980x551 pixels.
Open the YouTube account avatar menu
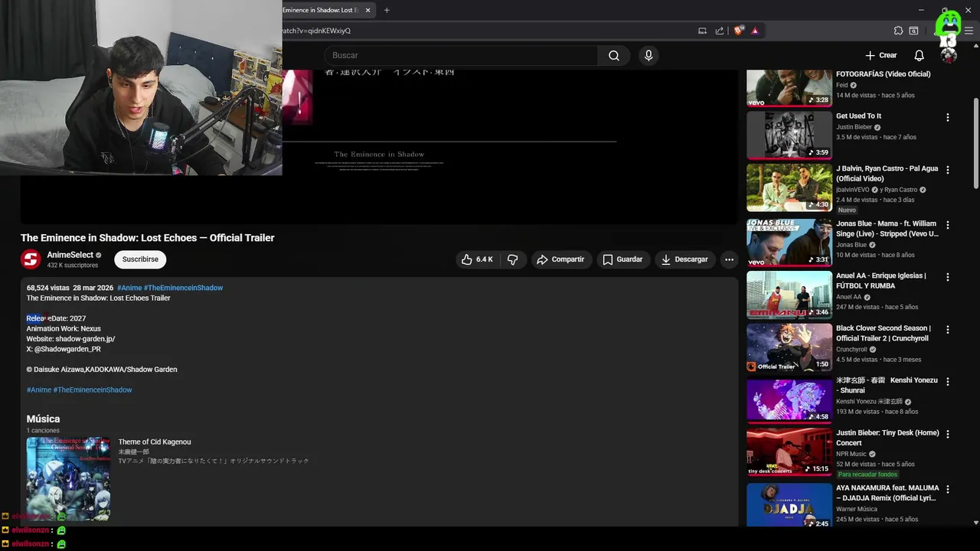pyautogui.click(x=948, y=55)
